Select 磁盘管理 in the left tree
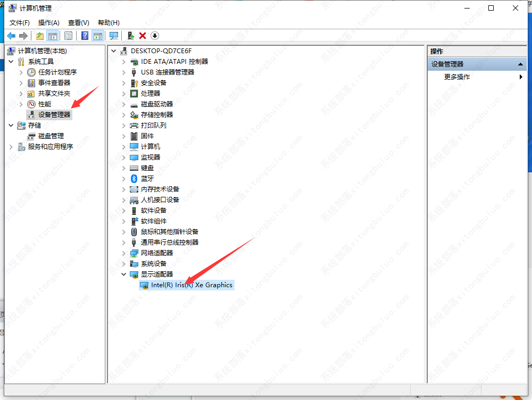Image resolution: width=532 pixels, height=400 pixels. (x=51, y=136)
